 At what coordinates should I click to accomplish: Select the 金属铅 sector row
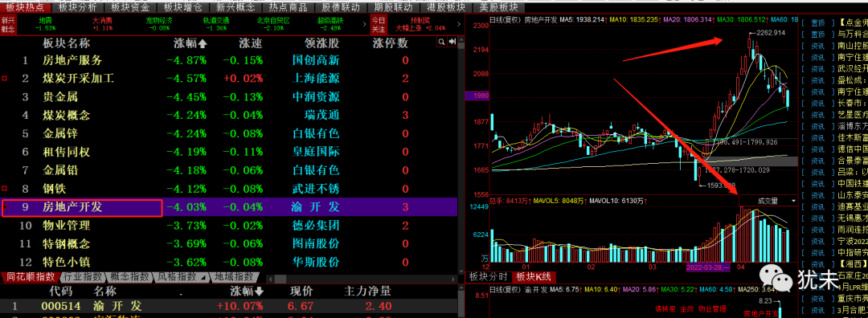(229, 170)
